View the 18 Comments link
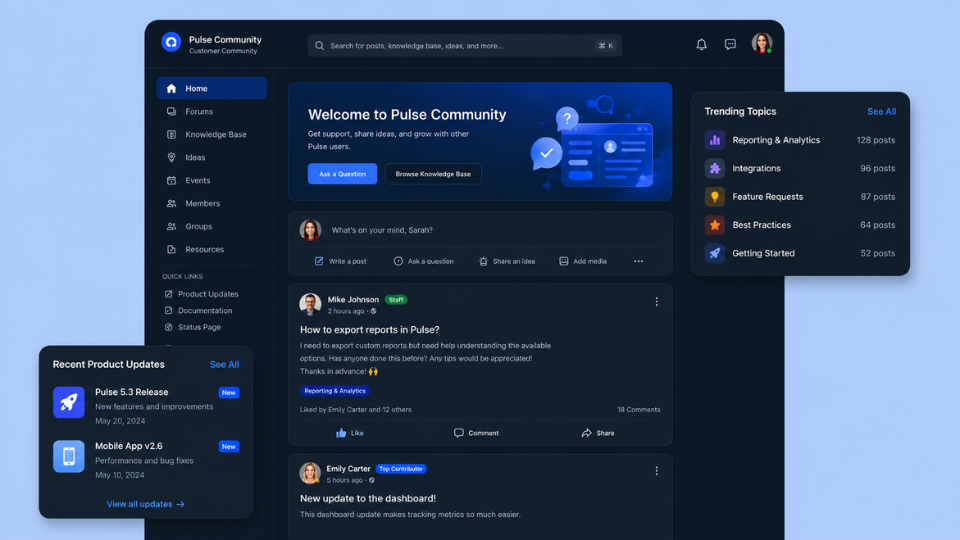The height and width of the screenshot is (540, 960). pyautogui.click(x=639, y=410)
